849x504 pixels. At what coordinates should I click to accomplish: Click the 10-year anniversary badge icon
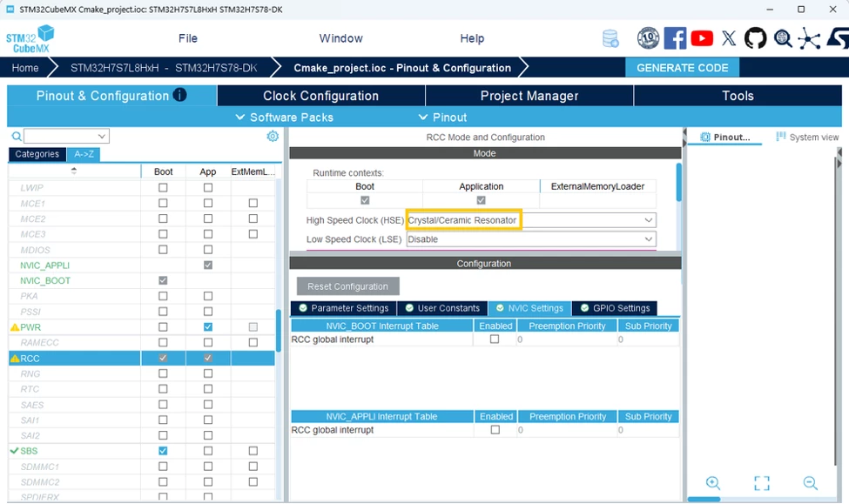[648, 38]
